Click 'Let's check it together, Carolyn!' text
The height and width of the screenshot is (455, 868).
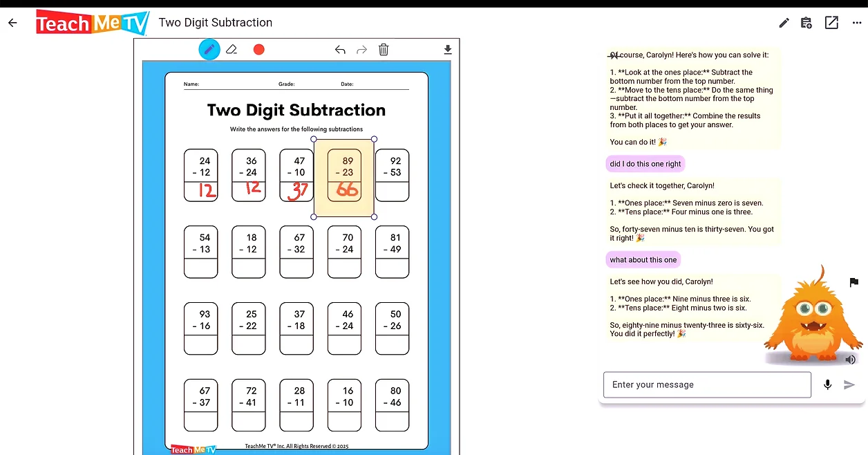(662, 185)
